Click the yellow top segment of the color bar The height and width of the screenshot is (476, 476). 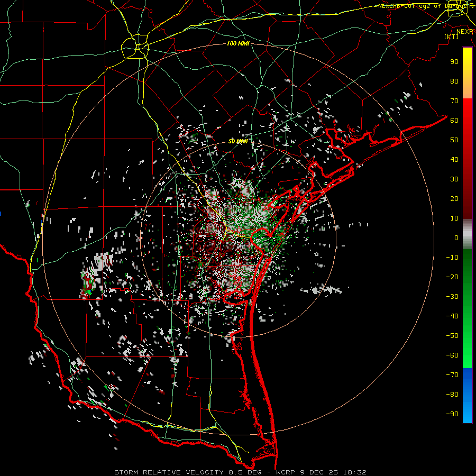(x=467, y=73)
